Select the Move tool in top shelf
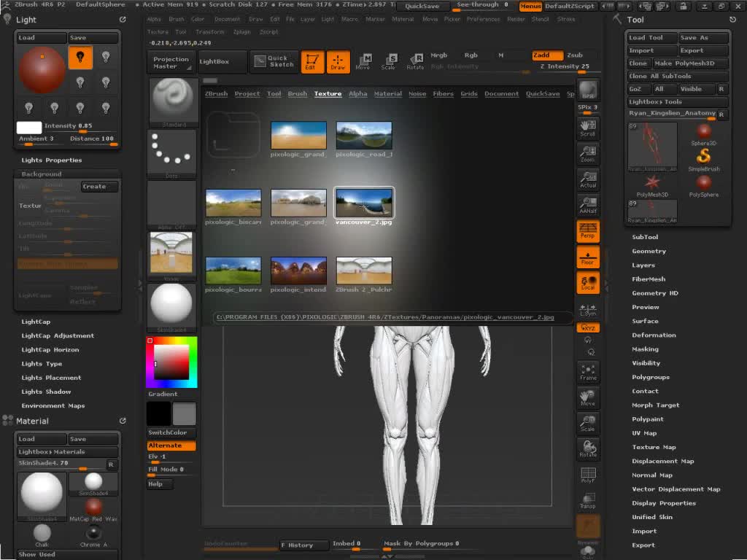747x560 pixels. pos(363,62)
